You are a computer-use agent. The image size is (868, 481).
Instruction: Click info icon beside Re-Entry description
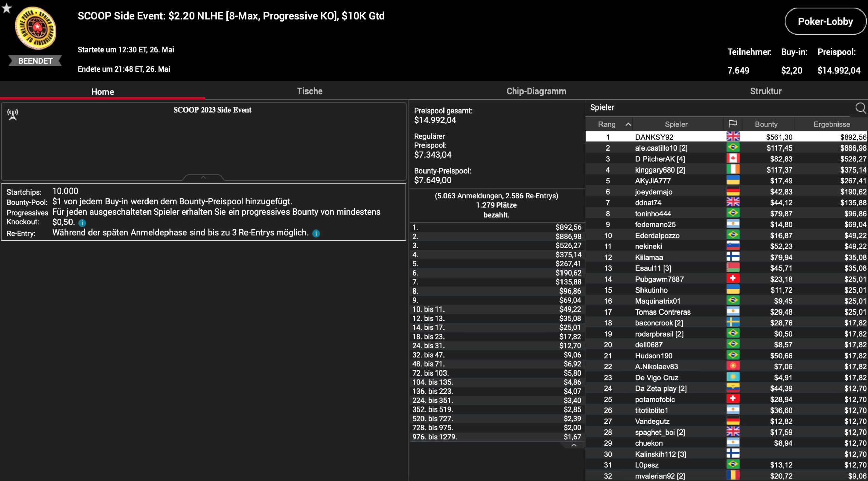[x=316, y=233]
